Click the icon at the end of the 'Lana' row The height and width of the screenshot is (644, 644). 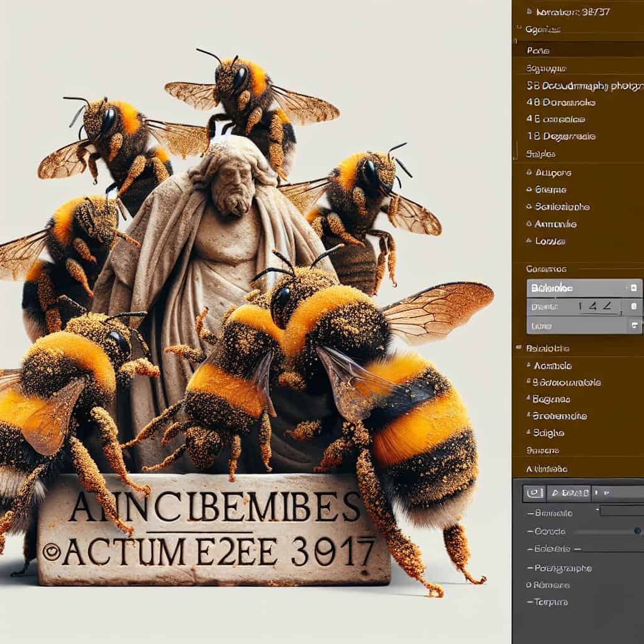click(x=634, y=326)
